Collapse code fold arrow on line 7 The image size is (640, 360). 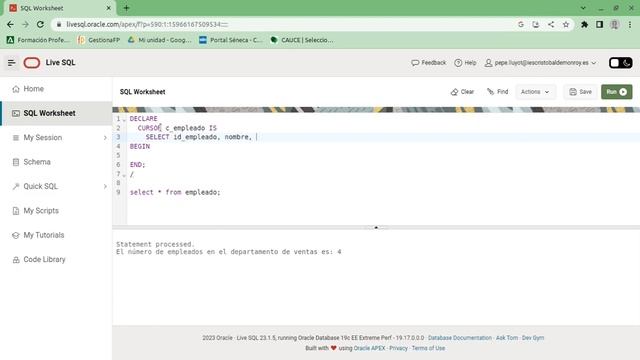(124, 175)
